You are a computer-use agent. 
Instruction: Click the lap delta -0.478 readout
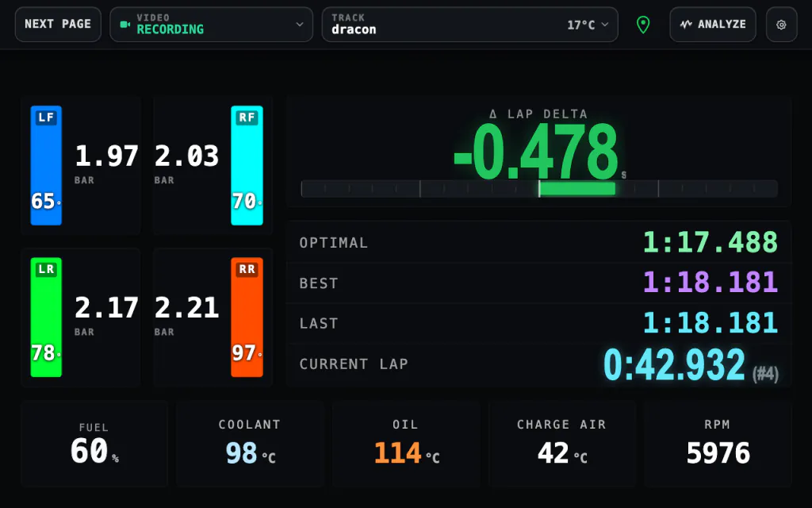point(536,153)
